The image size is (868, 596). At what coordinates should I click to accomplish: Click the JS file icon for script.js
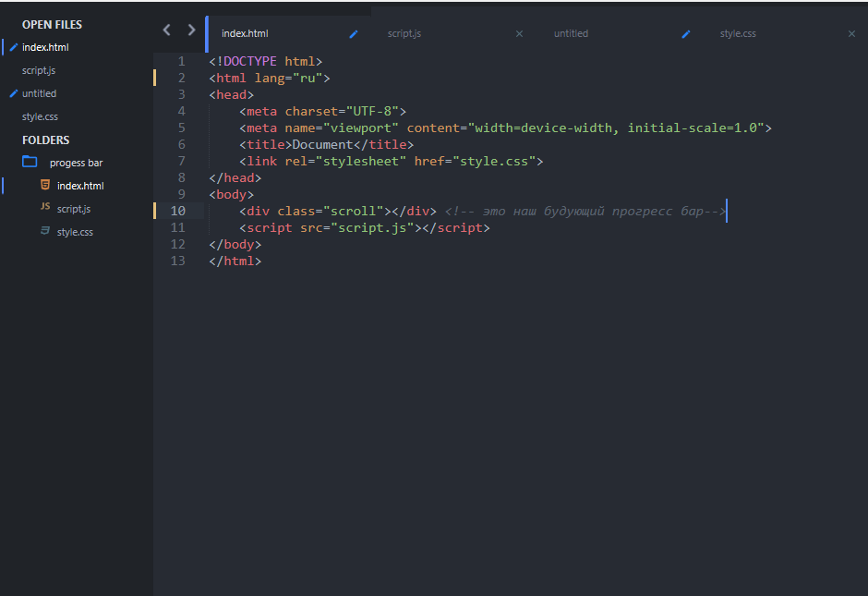tap(45, 206)
